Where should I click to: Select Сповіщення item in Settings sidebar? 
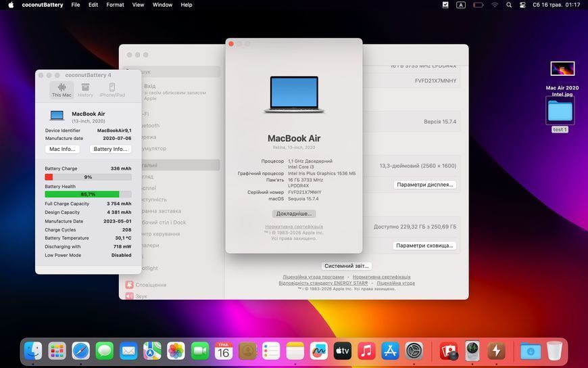(x=146, y=285)
